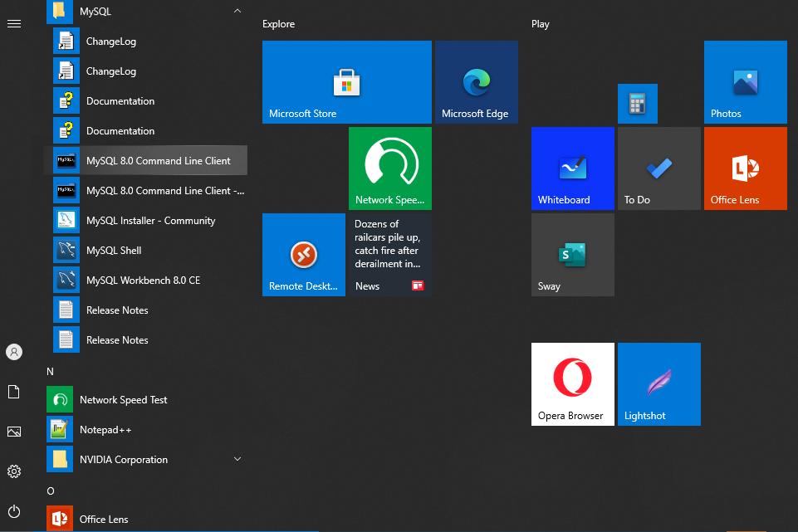798x532 pixels.
Task: Expand the Start menu hamburger button
Action: point(14,24)
